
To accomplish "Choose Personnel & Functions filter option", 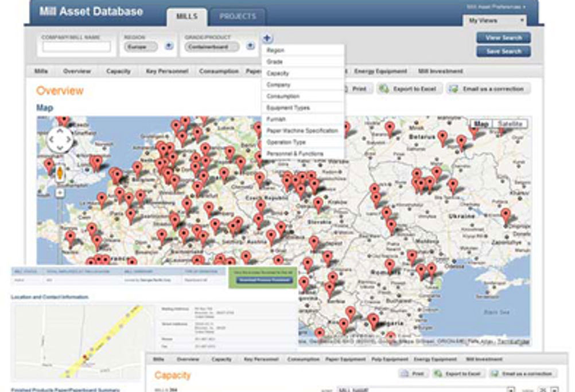I will tap(303, 154).
